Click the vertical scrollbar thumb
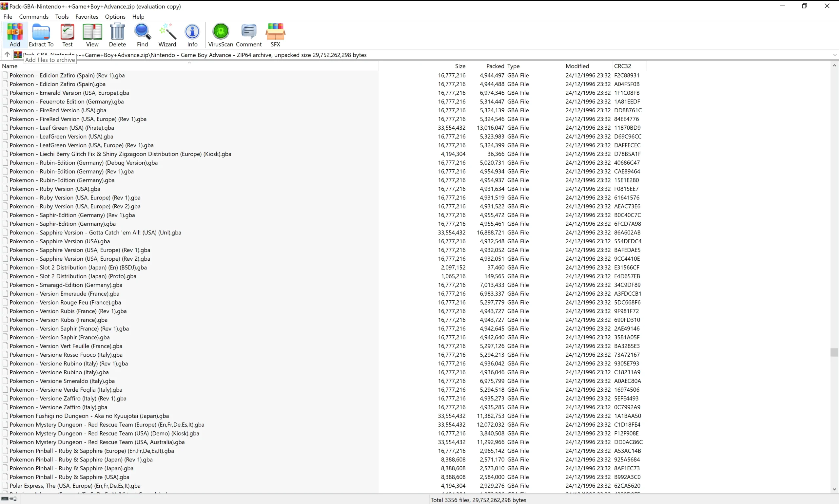 pos(834,352)
